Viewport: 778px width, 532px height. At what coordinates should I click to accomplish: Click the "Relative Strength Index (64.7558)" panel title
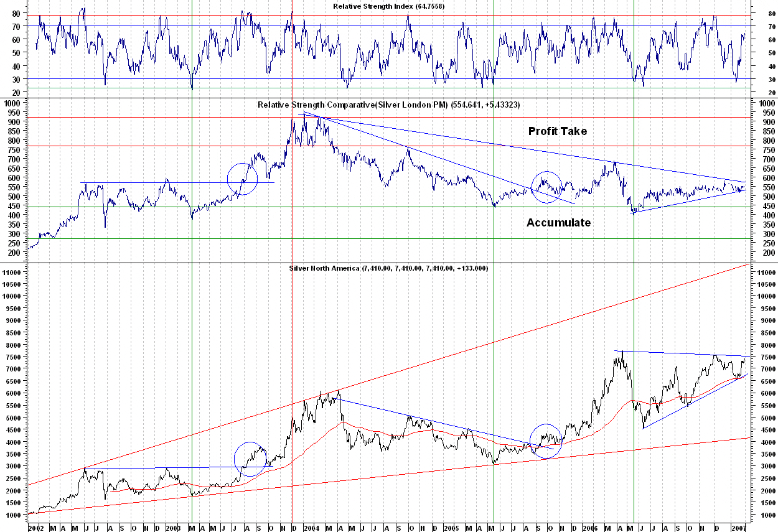[x=389, y=6]
